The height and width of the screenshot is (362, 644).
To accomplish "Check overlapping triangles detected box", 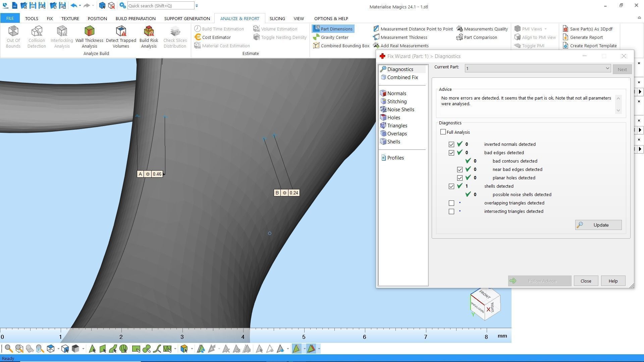I will point(451,203).
